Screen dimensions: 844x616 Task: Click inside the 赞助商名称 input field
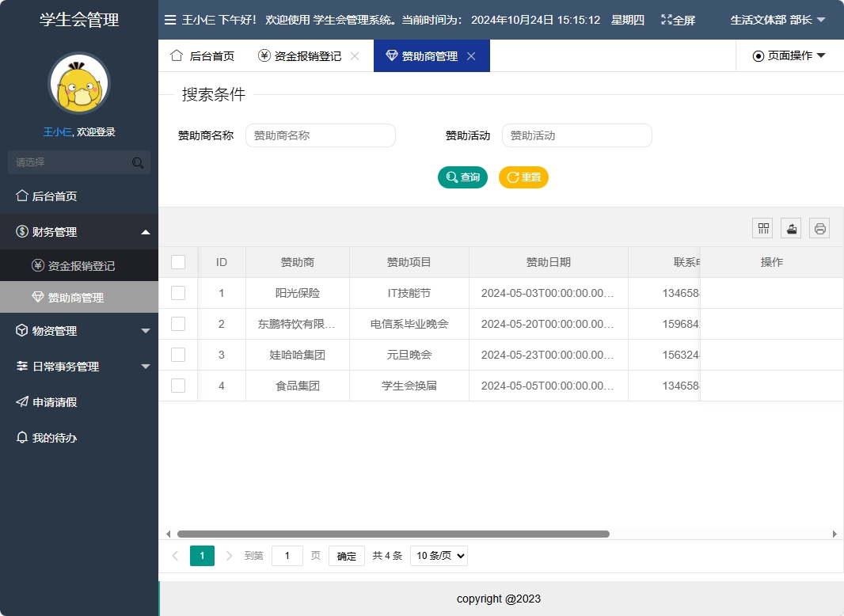pyautogui.click(x=320, y=135)
